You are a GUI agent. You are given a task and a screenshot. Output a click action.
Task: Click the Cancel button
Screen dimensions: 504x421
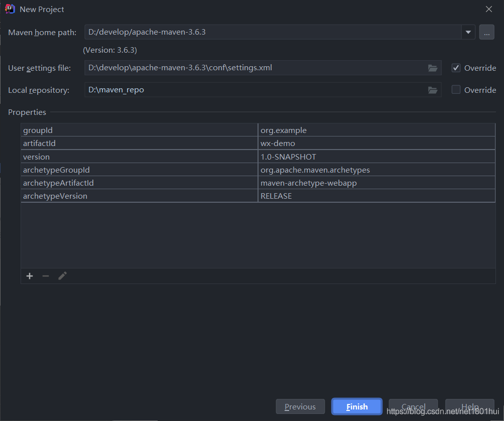pos(413,407)
